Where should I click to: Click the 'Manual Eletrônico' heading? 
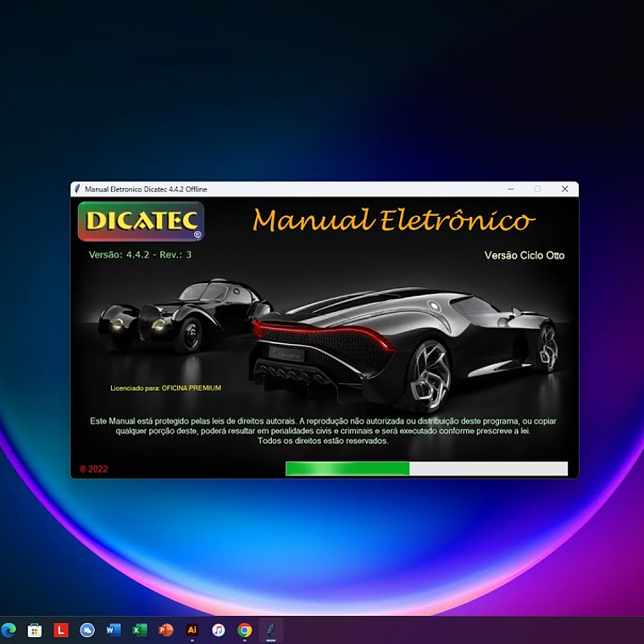click(x=393, y=219)
